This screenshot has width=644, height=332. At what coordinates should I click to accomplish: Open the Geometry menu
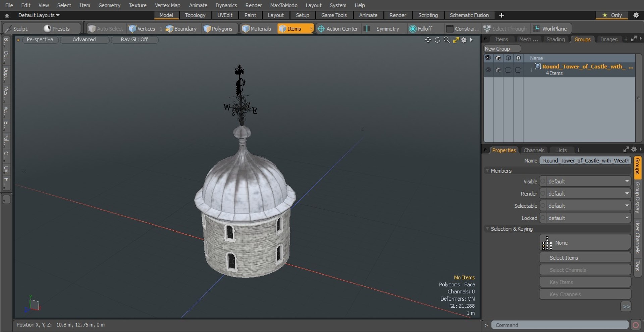tap(109, 5)
